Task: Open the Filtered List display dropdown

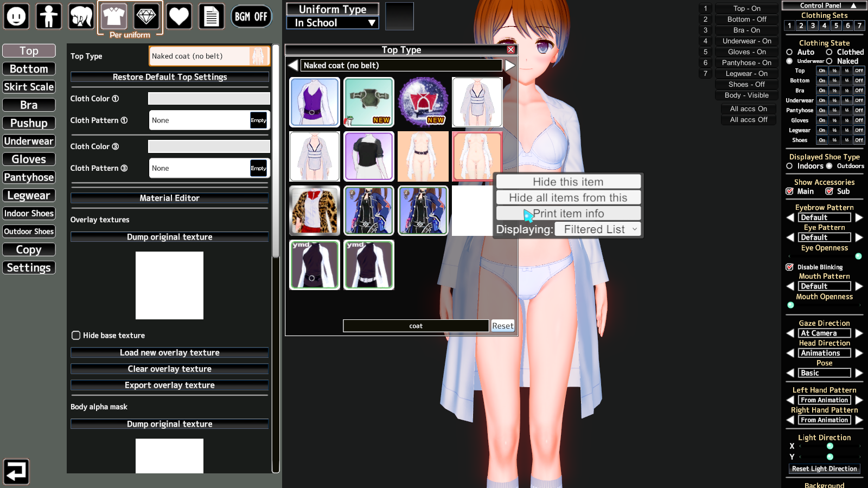Action: click(598, 229)
